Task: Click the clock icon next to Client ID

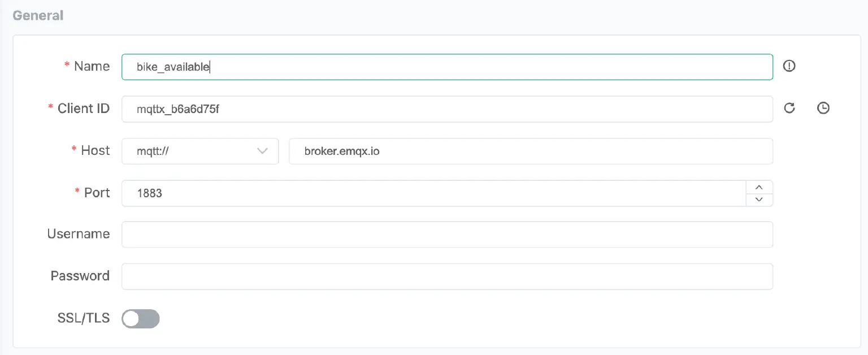Action: 823,108
